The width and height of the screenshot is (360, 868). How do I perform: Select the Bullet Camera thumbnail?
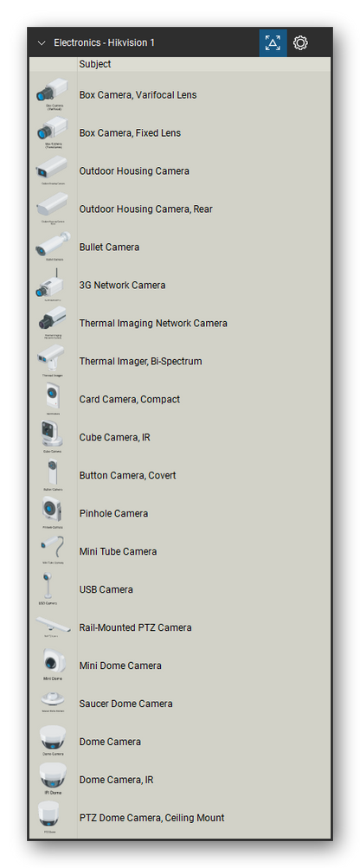[53, 247]
